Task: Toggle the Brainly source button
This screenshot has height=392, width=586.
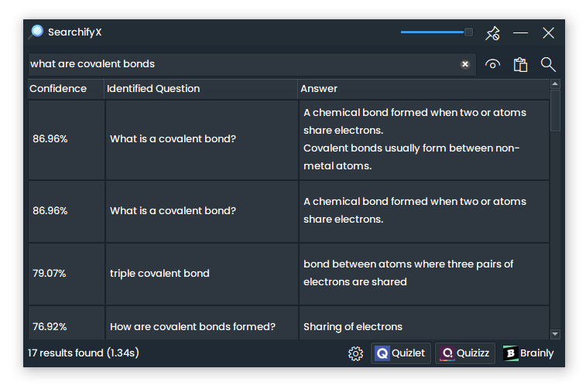Action: pyautogui.click(x=529, y=353)
